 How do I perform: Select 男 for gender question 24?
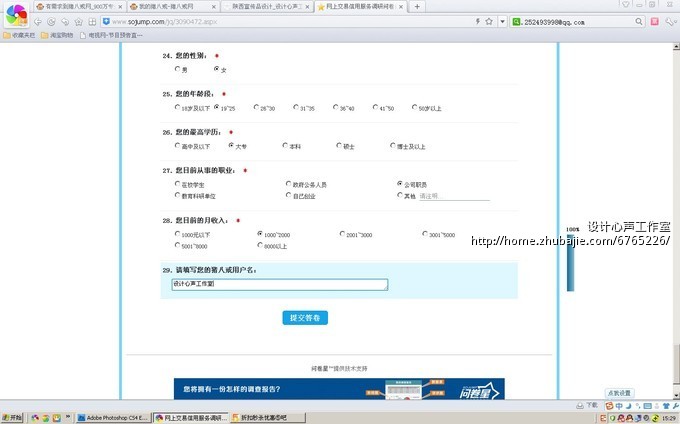[177, 68]
